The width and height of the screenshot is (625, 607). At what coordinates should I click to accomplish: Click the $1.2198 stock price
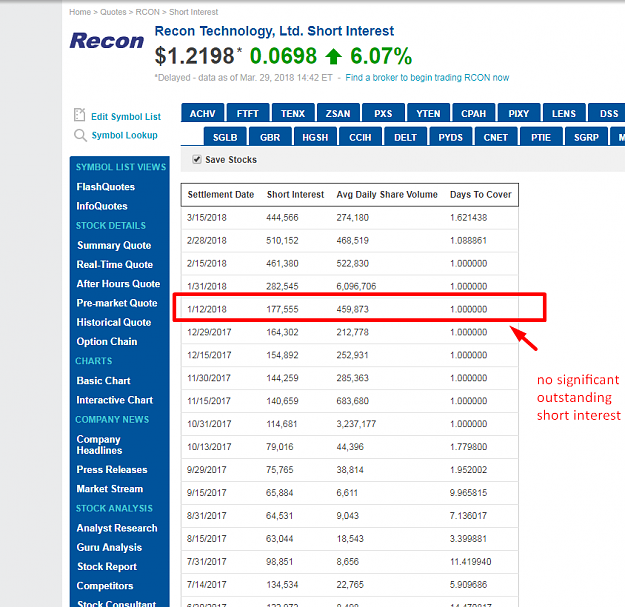[x=195, y=56]
